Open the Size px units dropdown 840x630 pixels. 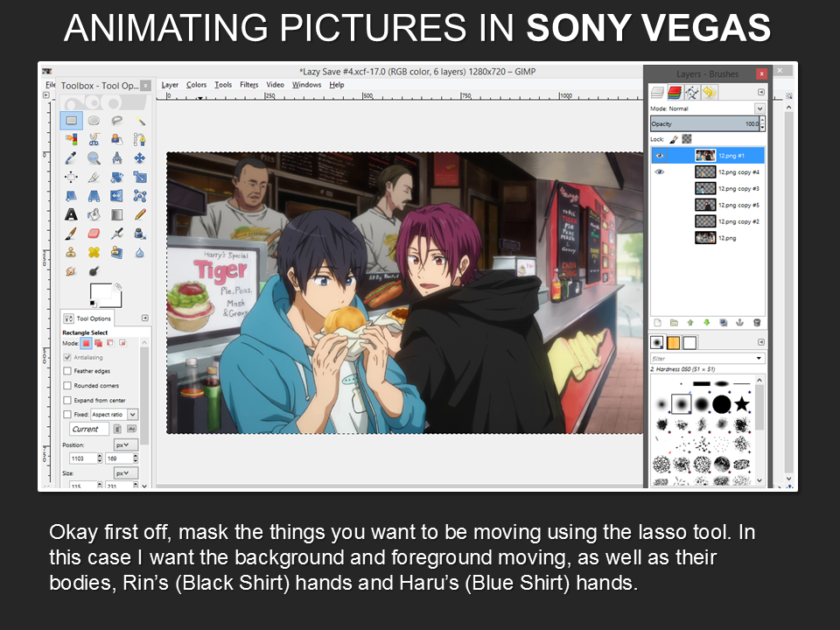[126, 473]
